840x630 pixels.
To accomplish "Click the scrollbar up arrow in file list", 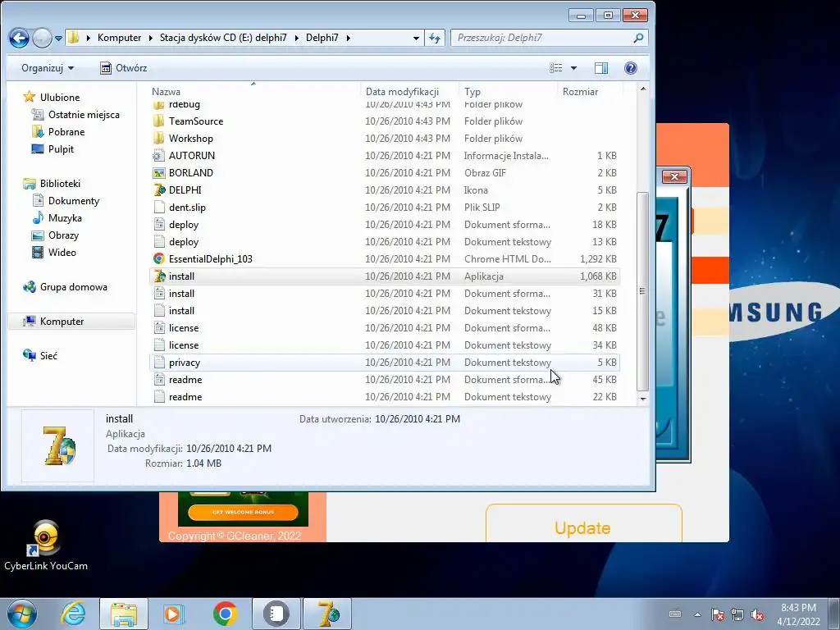I will (643, 89).
